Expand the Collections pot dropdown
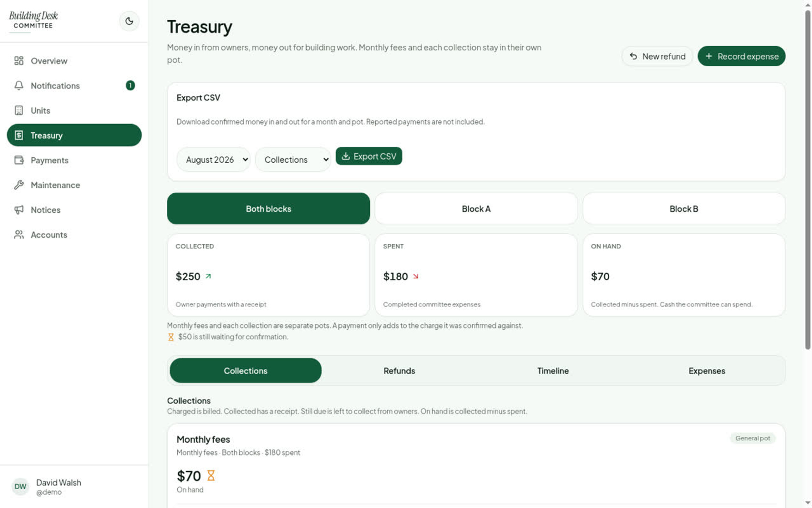This screenshot has height=508, width=812. click(x=293, y=159)
